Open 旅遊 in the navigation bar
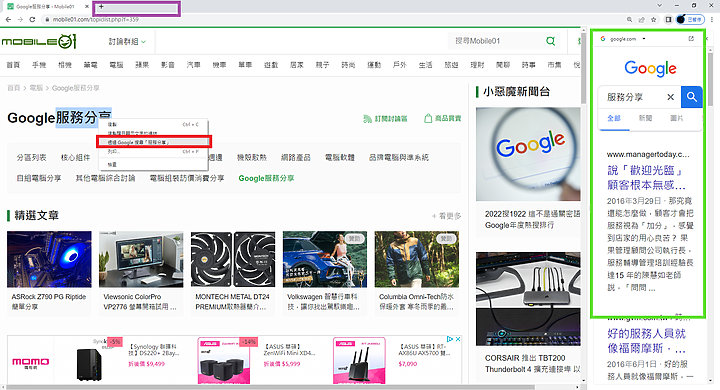 click(451, 65)
